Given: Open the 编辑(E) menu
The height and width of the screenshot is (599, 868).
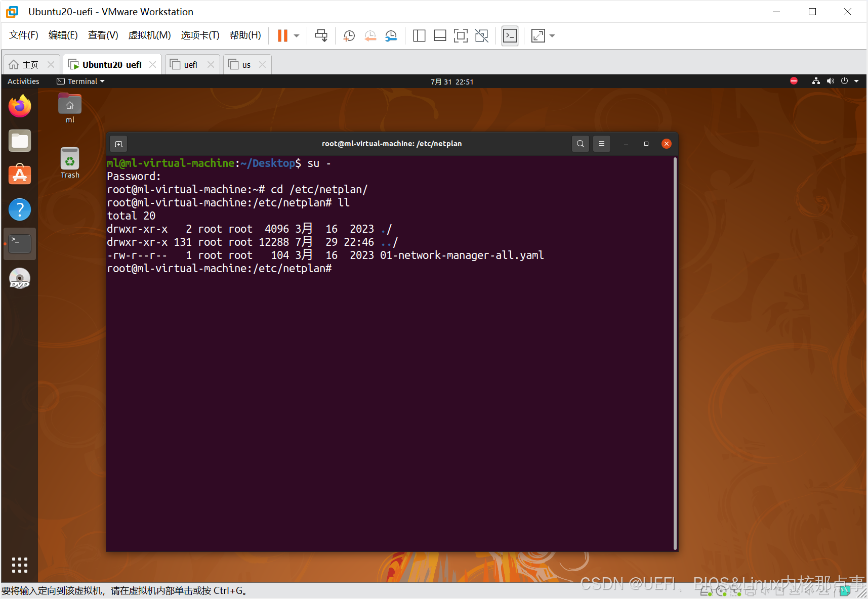Looking at the screenshot, I should pos(63,35).
